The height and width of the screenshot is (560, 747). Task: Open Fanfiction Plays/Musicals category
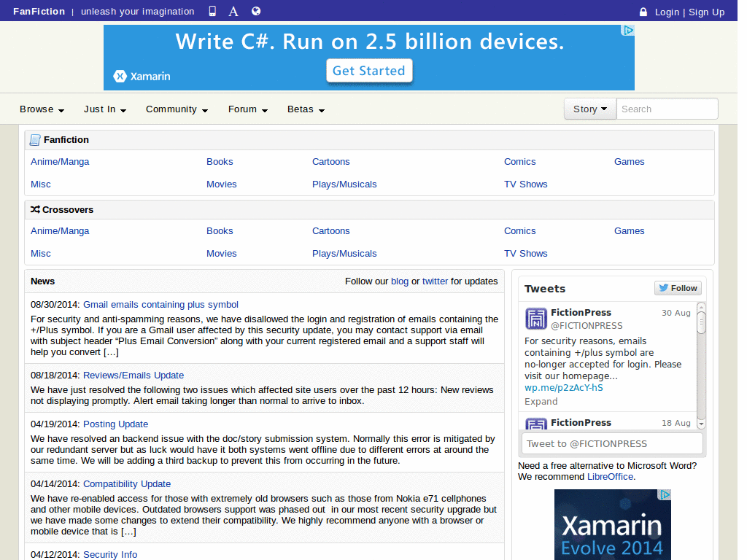point(344,184)
